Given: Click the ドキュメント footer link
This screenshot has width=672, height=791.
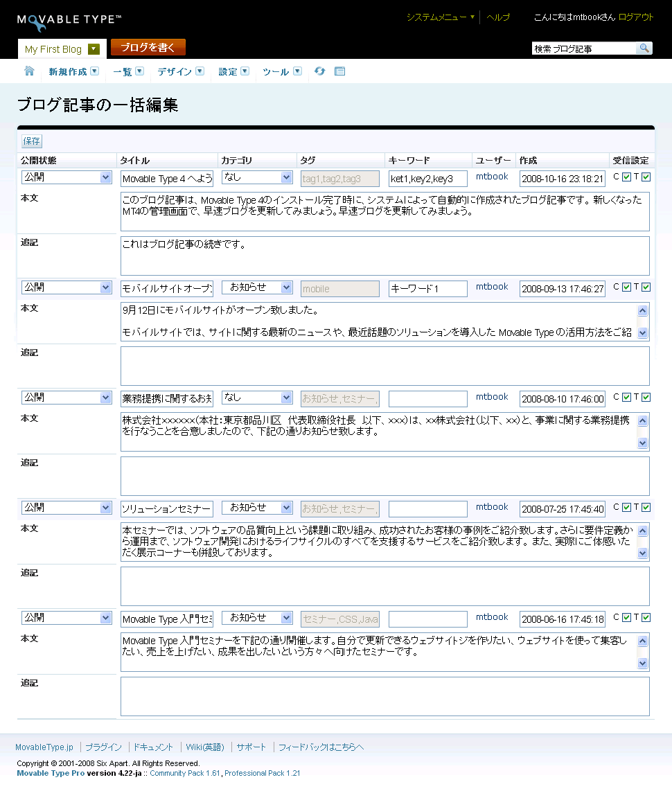Looking at the screenshot, I should pyautogui.click(x=153, y=747).
